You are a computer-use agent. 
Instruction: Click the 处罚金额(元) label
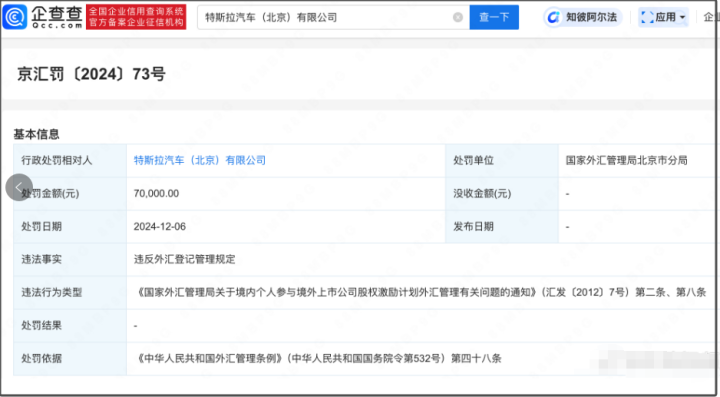pos(50,194)
